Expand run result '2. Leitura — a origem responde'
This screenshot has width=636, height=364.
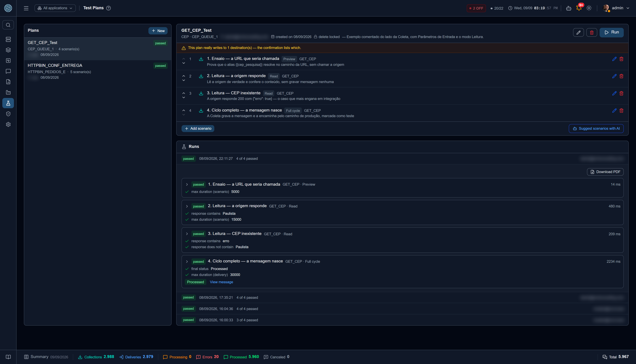(x=187, y=206)
